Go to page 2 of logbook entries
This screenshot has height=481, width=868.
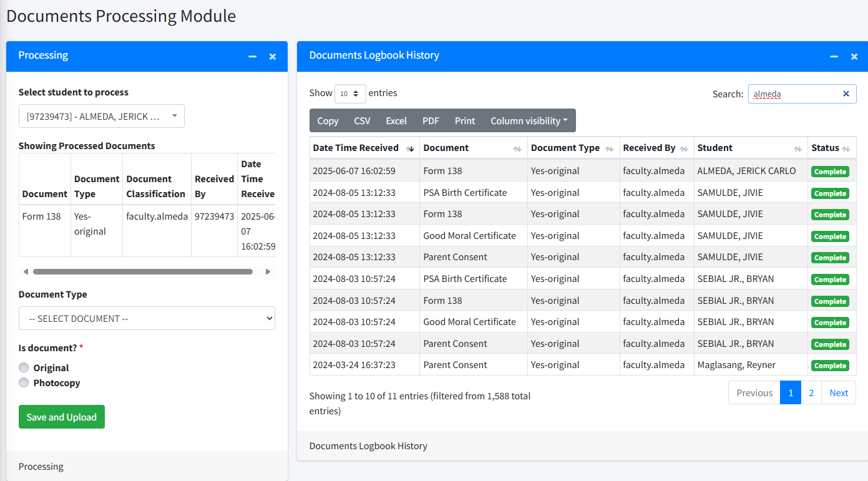click(x=811, y=392)
